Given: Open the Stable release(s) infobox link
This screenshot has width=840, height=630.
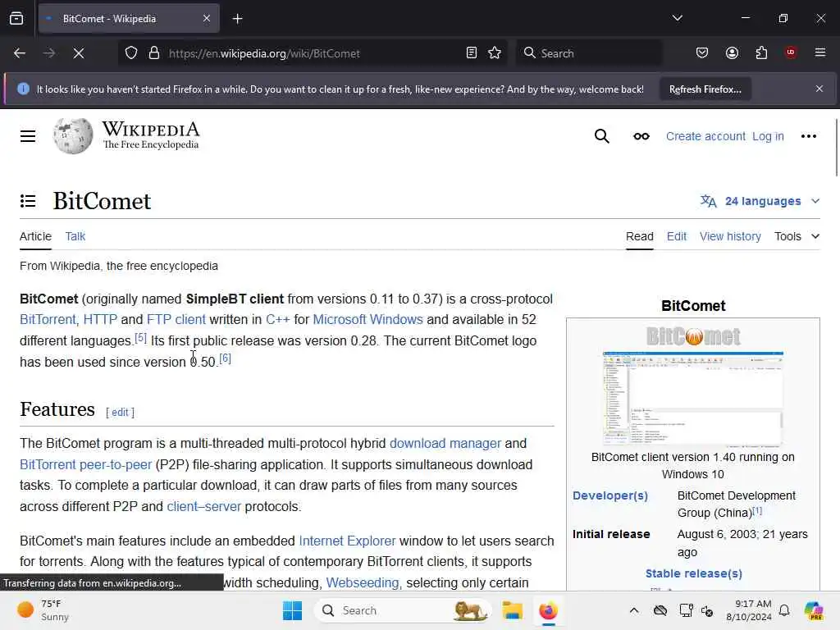Looking at the screenshot, I should 694,573.
